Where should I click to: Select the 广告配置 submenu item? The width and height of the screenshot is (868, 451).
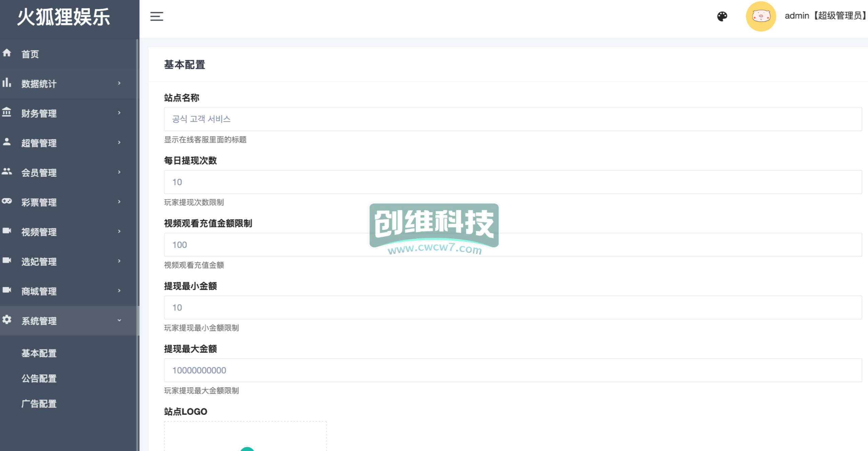point(39,404)
